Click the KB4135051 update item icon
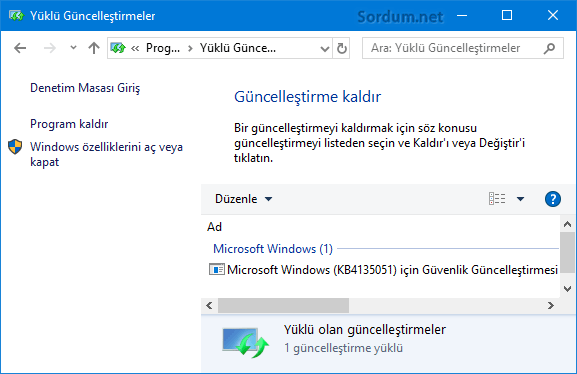The width and height of the screenshot is (577, 374). tap(216, 270)
